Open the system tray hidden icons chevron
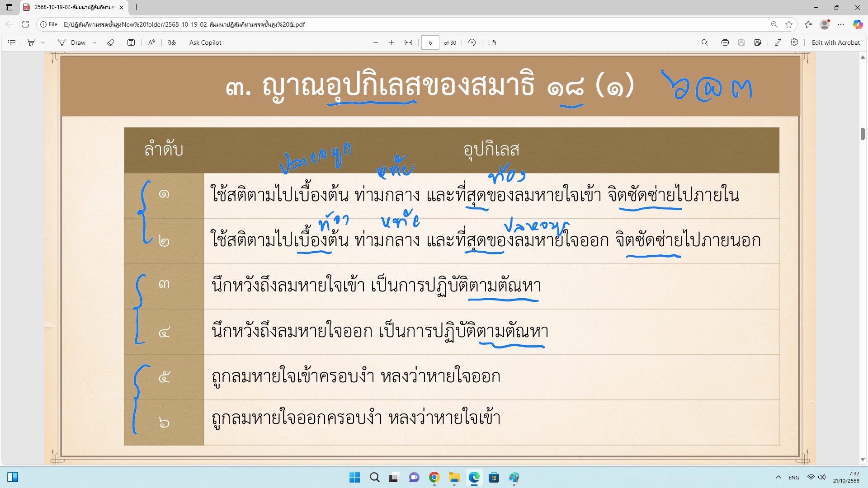 [x=778, y=477]
